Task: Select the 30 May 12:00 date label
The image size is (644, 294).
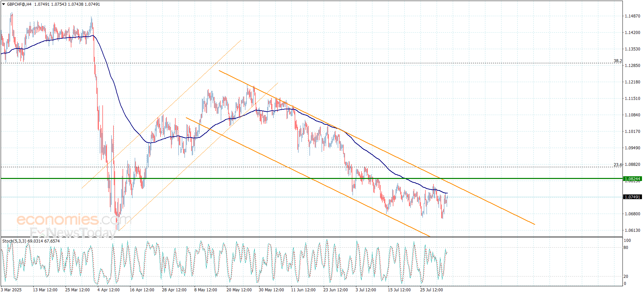Action: pos(271,290)
